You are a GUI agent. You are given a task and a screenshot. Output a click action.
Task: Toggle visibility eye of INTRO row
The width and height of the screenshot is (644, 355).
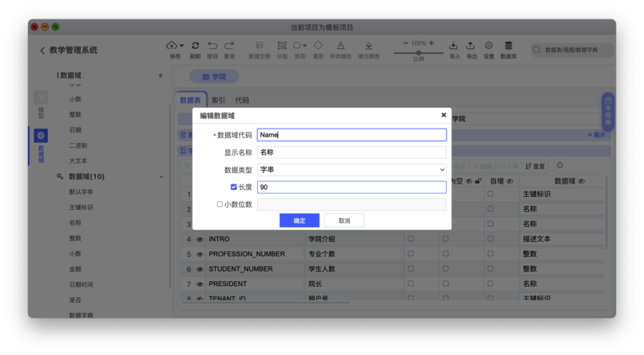coord(200,239)
